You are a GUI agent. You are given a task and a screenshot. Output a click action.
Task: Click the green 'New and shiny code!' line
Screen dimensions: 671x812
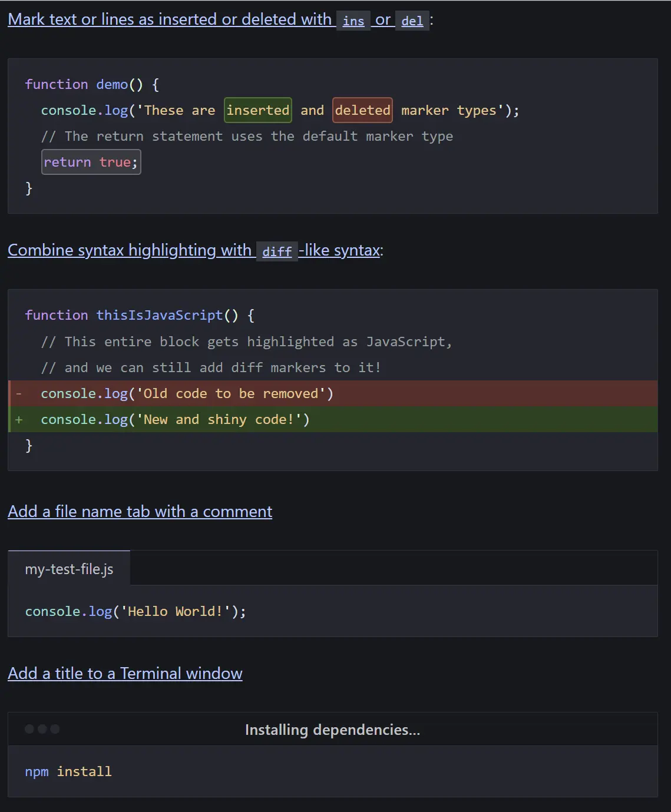click(175, 419)
